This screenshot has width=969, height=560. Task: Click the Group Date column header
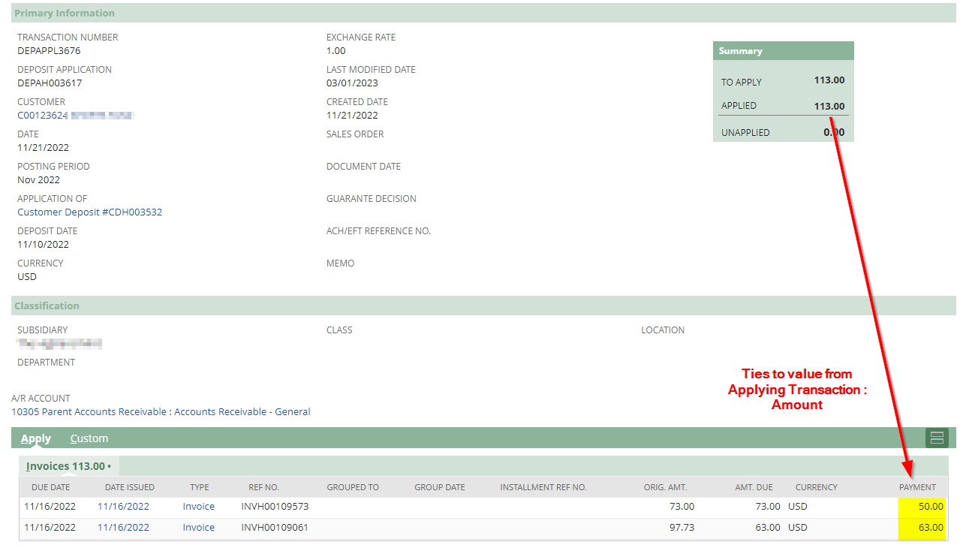440,487
